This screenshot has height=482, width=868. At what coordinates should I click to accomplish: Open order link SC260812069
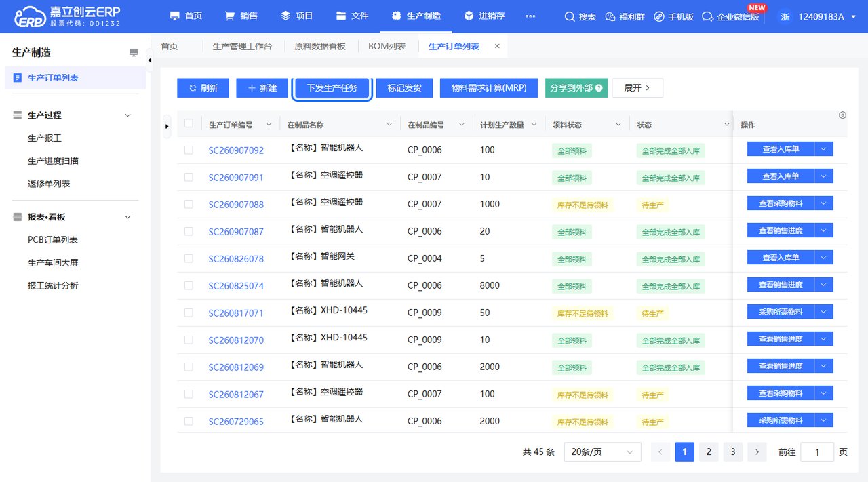236,367
